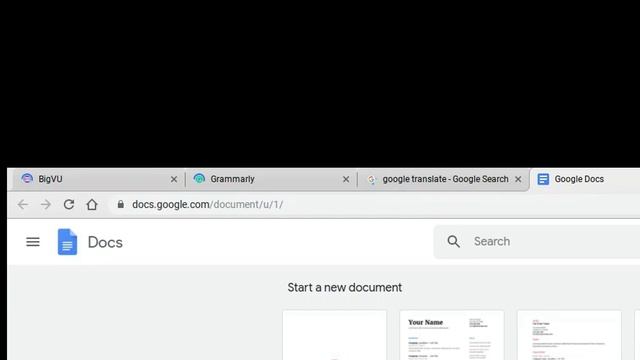Click the search magnifier icon

[453, 242]
